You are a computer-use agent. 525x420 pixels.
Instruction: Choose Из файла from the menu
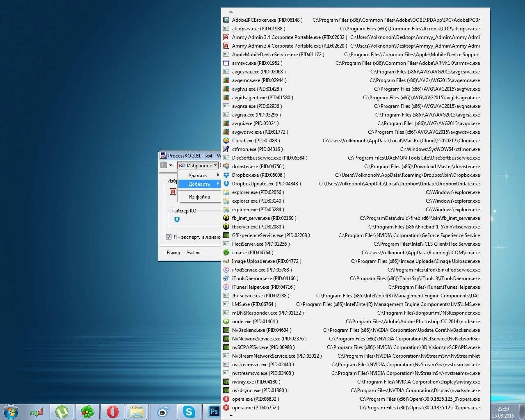click(x=199, y=196)
